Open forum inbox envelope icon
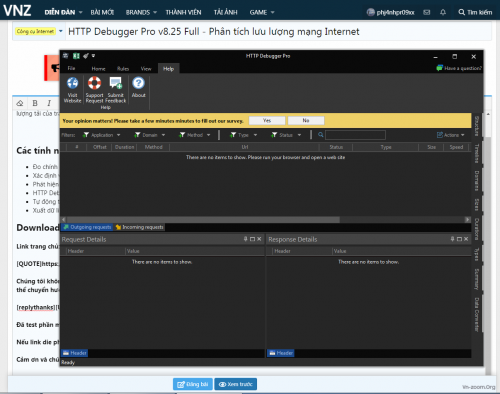This screenshot has width=500, height=394. 426,12
